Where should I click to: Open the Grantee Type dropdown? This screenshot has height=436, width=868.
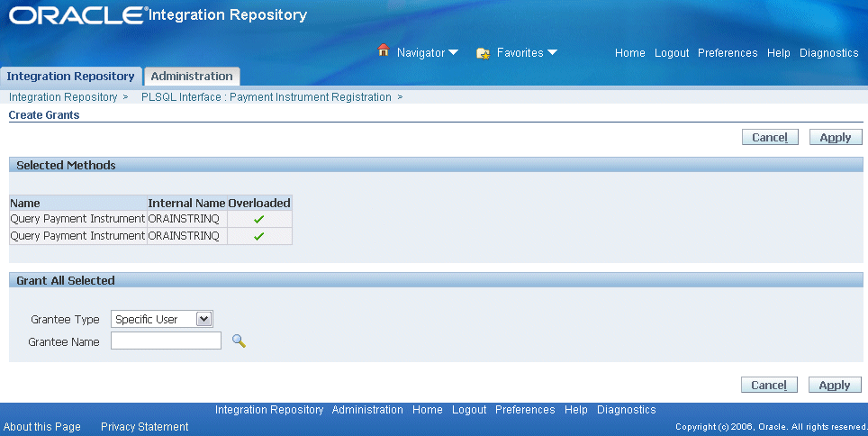coord(162,319)
